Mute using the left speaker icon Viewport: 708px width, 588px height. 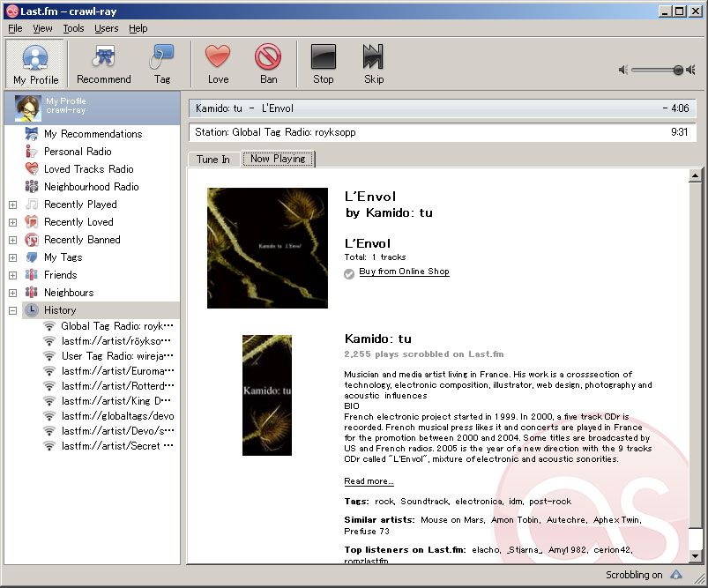(x=623, y=70)
